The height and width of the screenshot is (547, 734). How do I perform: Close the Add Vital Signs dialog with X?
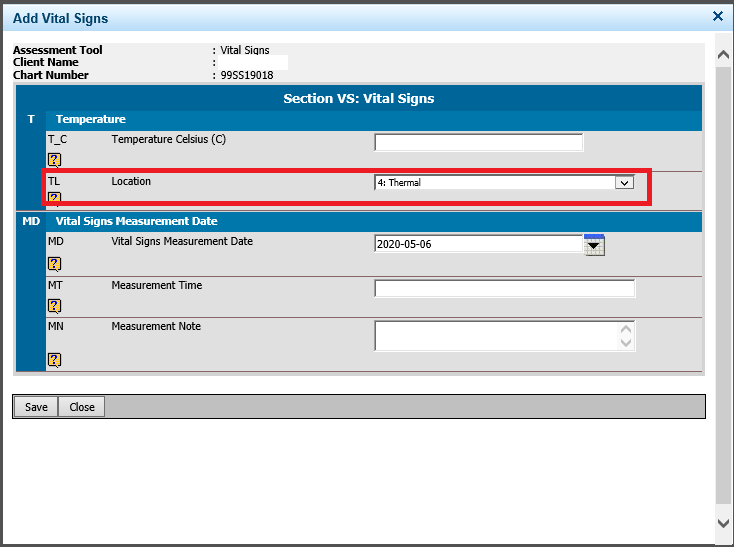coord(717,16)
